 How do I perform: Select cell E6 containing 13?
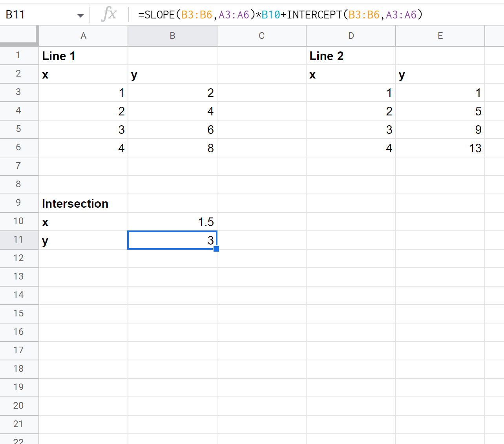point(440,148)
